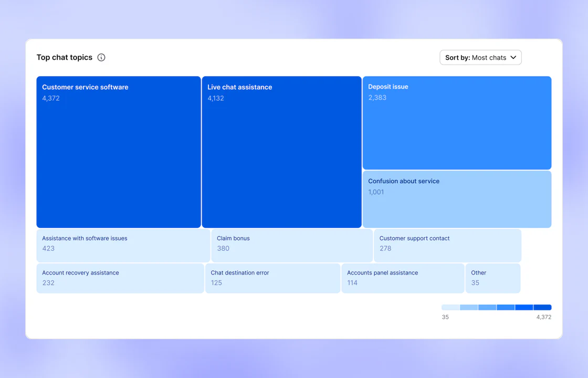Click the 380 count under Claim bonus

click(x=223, y=248)
